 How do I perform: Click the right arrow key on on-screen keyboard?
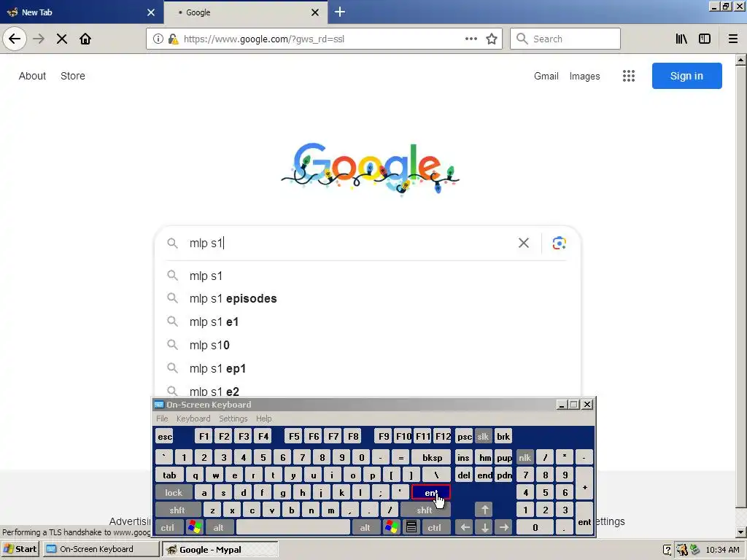[504, 527]
